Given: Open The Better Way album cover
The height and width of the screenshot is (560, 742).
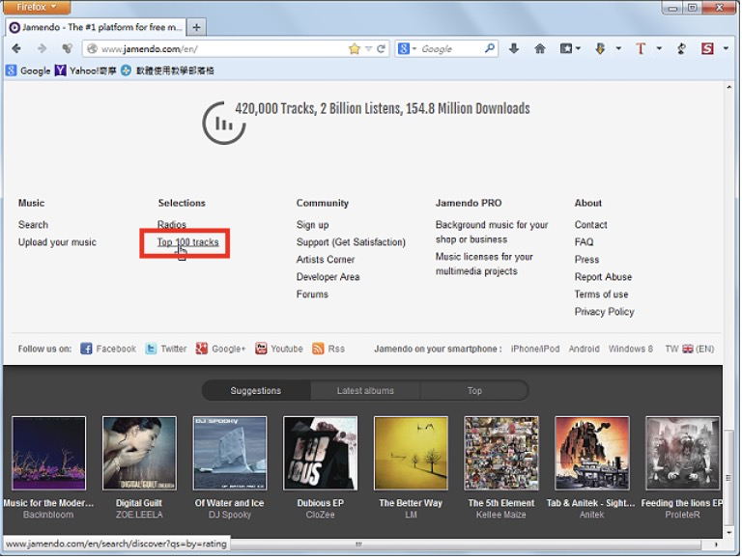Looking at the screenshot, I should [x=411, y=453].
